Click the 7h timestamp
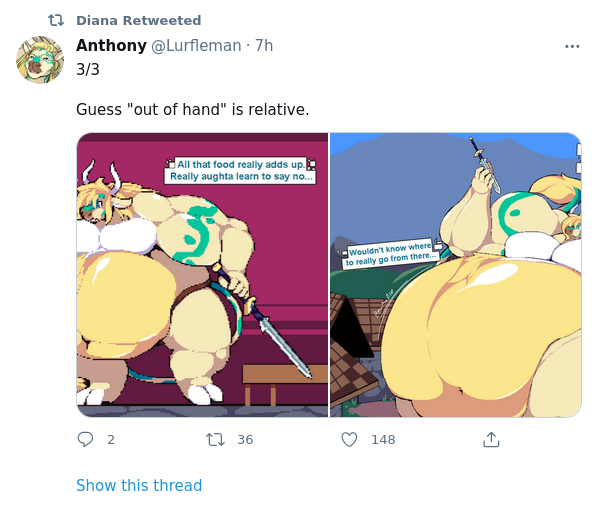Image resolution: width=598 pixels, height=509 pixels. tap(264, 46)
